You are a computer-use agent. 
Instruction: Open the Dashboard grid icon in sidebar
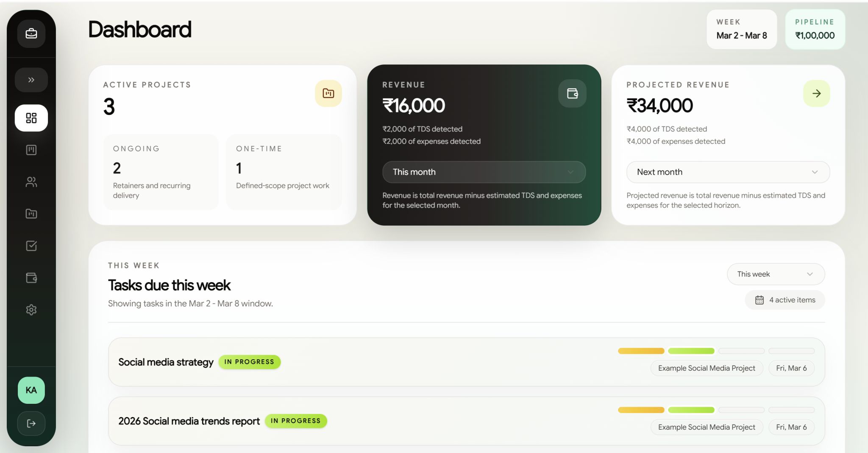pyautogui.click(x=31, y=118)
